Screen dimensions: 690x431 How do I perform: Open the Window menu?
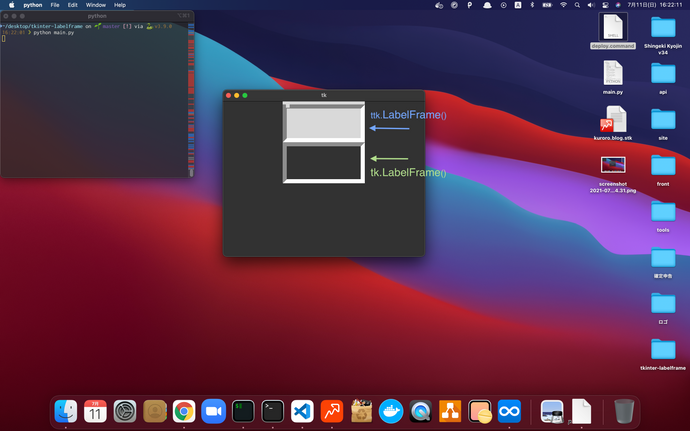[95, 5]
